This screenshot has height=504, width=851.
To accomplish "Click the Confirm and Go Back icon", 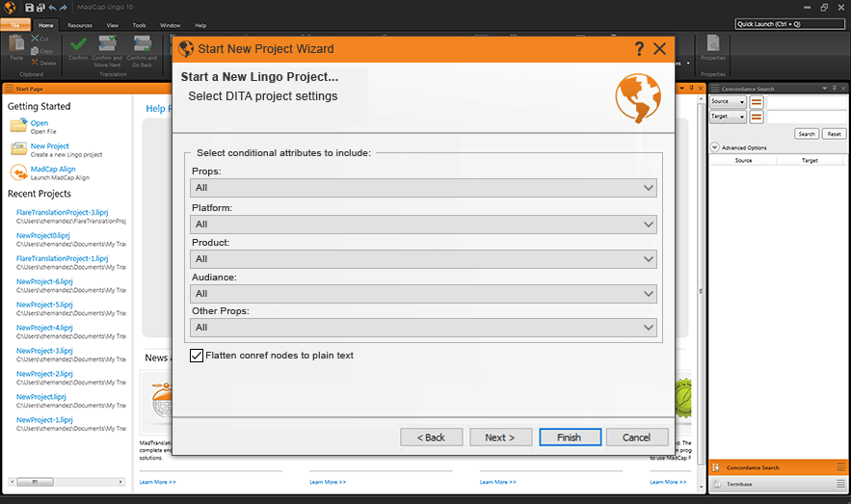I will [142, 43].
